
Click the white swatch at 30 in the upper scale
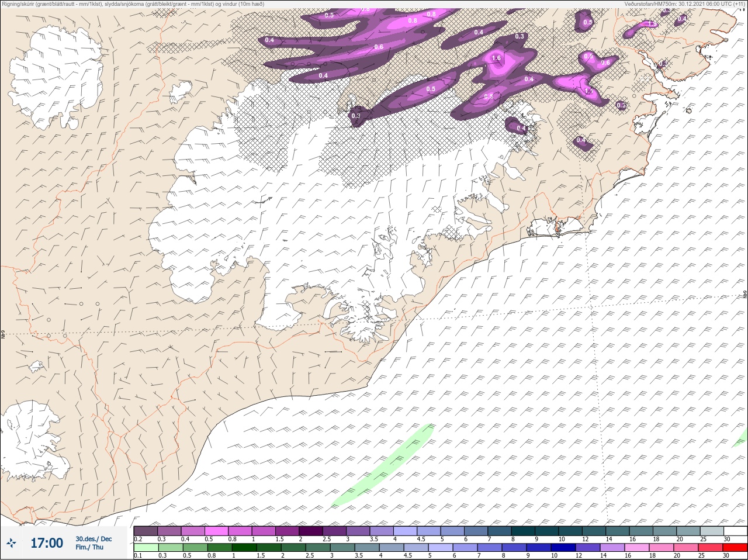click(735, 531)
